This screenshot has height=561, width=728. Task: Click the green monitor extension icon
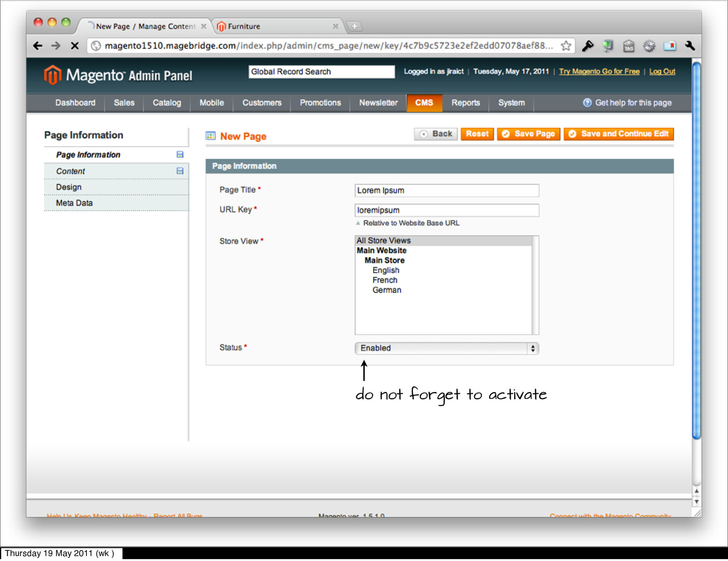pos(607,46)
